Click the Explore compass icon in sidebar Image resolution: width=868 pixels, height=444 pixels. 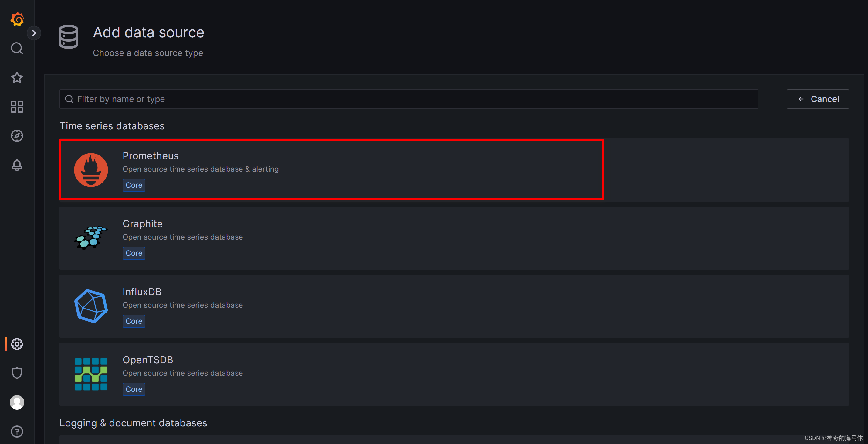17,135
